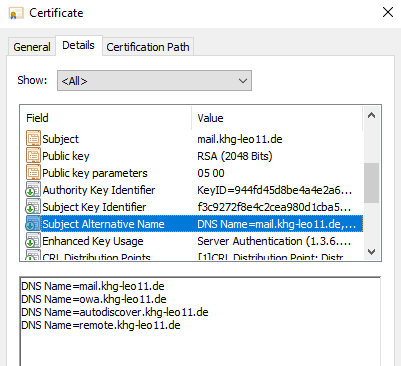Click the Public key parameters icon

(33, 172)
